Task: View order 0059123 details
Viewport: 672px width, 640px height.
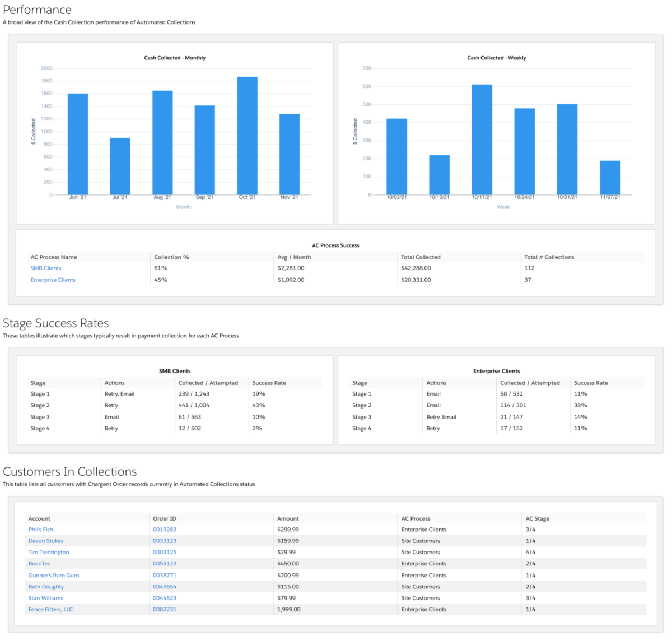Action: coord(164,563)
